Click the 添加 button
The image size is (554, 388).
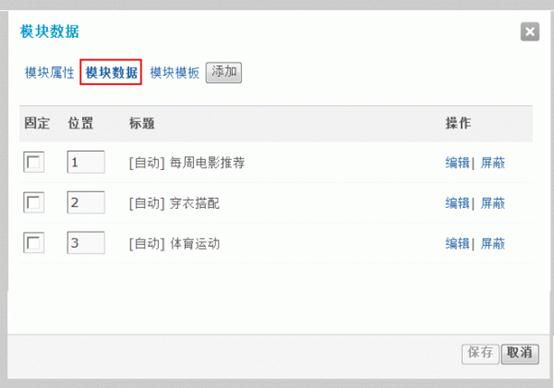pos(224,73)
